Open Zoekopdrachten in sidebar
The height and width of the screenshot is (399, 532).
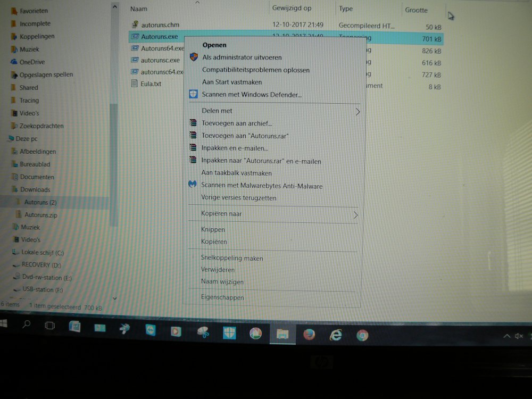point(41,126)
